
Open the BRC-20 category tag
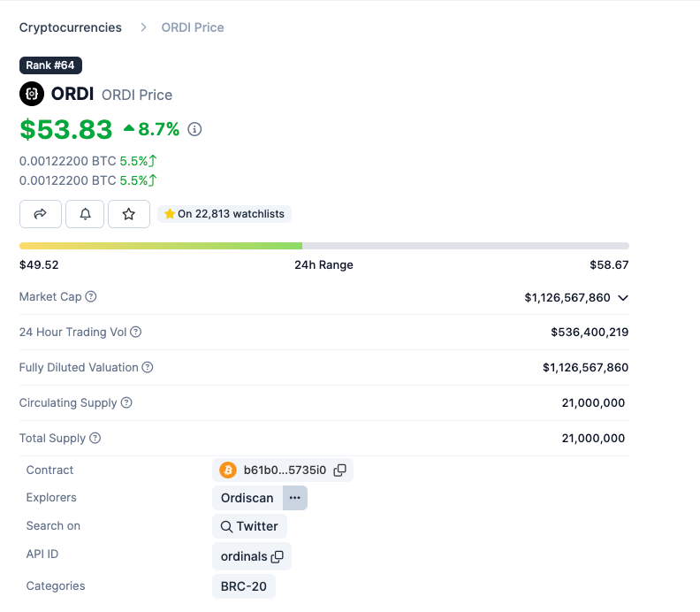pyautogui.click(x=244, y=586)
